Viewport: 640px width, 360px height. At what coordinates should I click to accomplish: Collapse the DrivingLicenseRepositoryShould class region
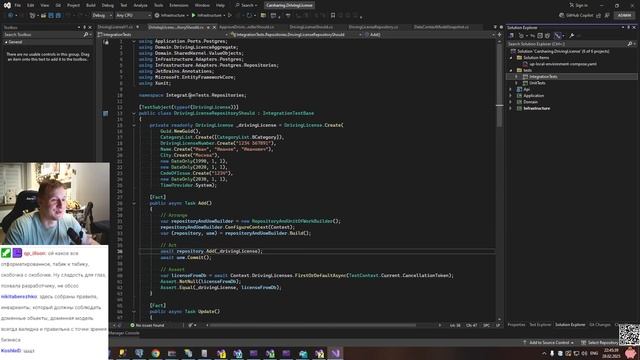tap(134, 113)
